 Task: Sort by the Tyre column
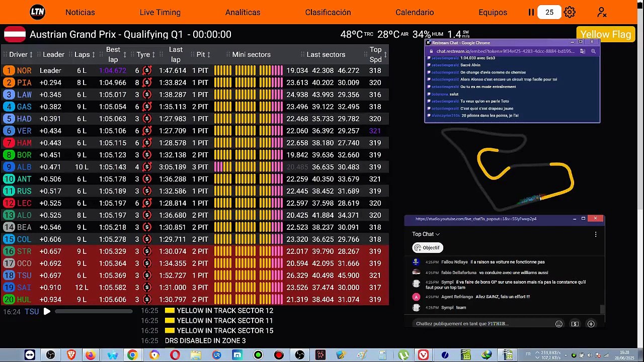146,54
